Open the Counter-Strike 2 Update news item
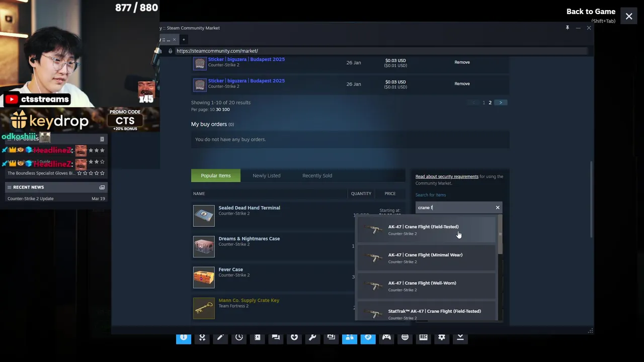 (x=30, y=199)
